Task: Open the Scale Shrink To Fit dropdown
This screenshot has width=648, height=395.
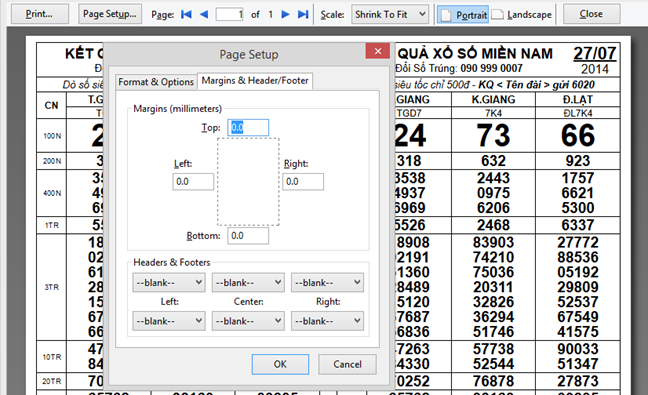Action: pyautogui.click(x=390, y=14)
